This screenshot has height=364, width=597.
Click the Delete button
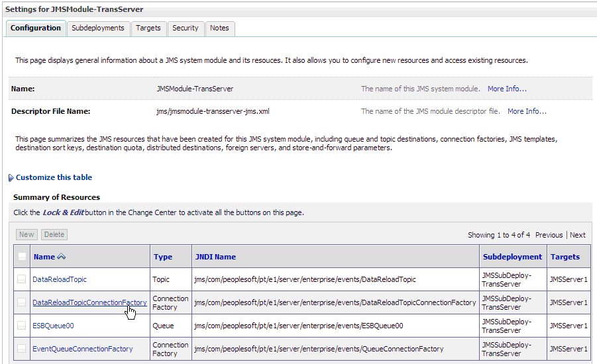pyautogui.click(x=54, y=234)
